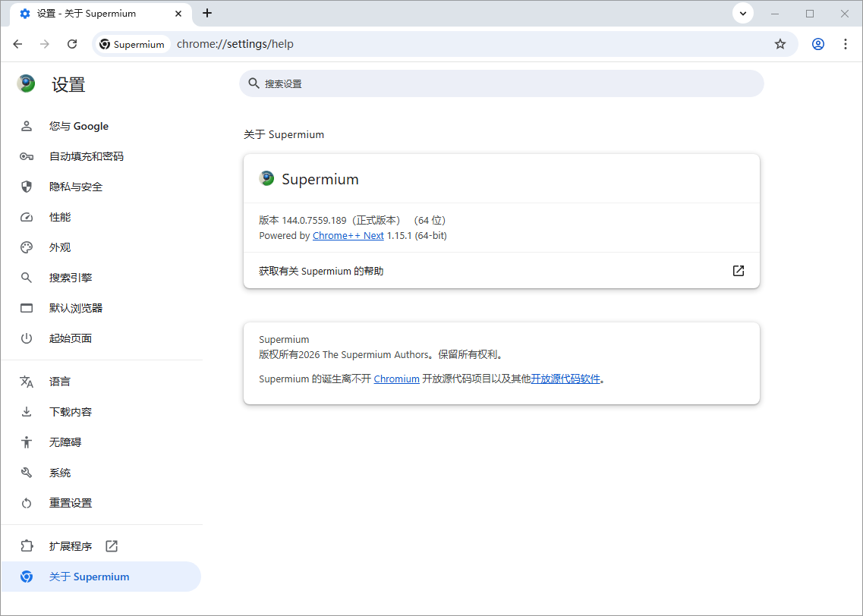Expand the tab search dropdown chevron
863x616 pixels.
742,13
